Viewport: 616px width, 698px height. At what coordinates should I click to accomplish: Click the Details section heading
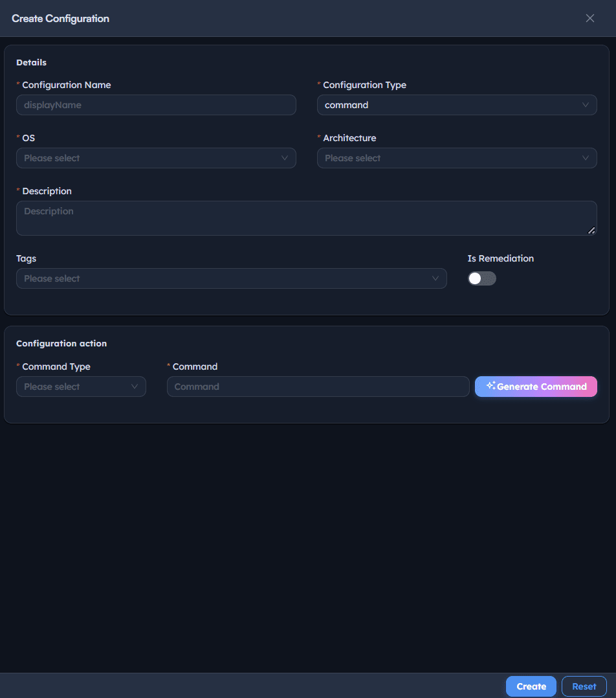pos(32,62)
